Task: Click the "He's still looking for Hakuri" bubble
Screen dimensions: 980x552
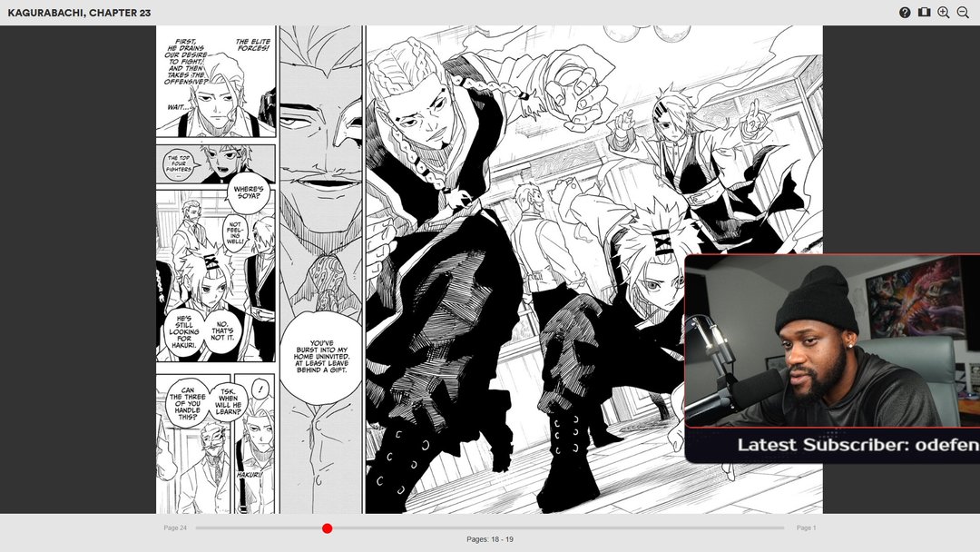Action: [184, 332]
